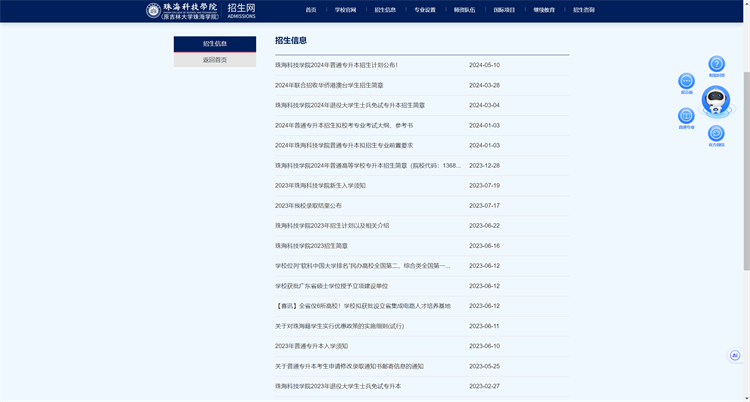This screenshot has width=750, height=402.
Task: Go to 首页 in top navigation
Action: pos(311,10)
